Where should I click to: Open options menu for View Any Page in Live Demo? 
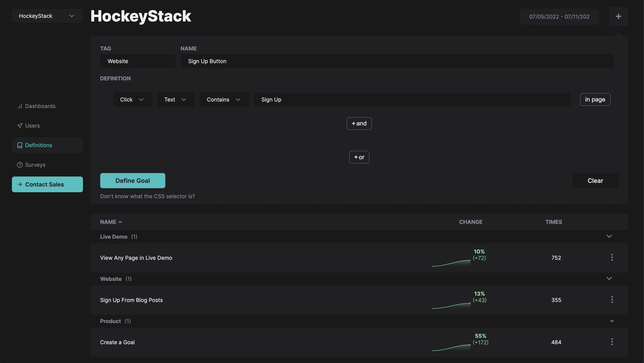[x=612, y=257]
